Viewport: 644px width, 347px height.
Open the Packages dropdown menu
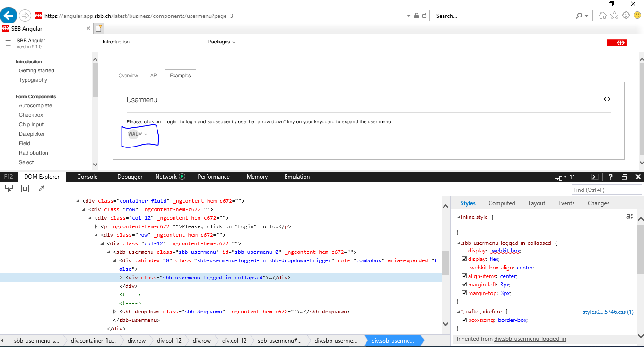coord(220,42)
